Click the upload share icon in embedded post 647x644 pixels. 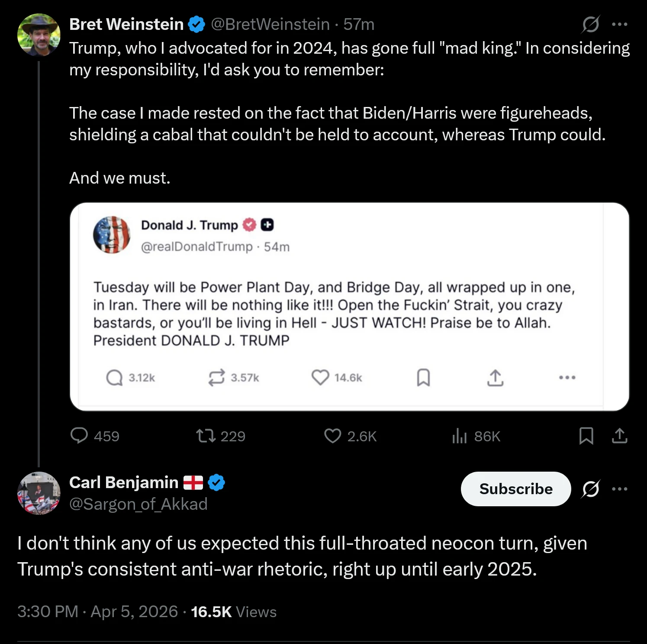click(495, 378)
